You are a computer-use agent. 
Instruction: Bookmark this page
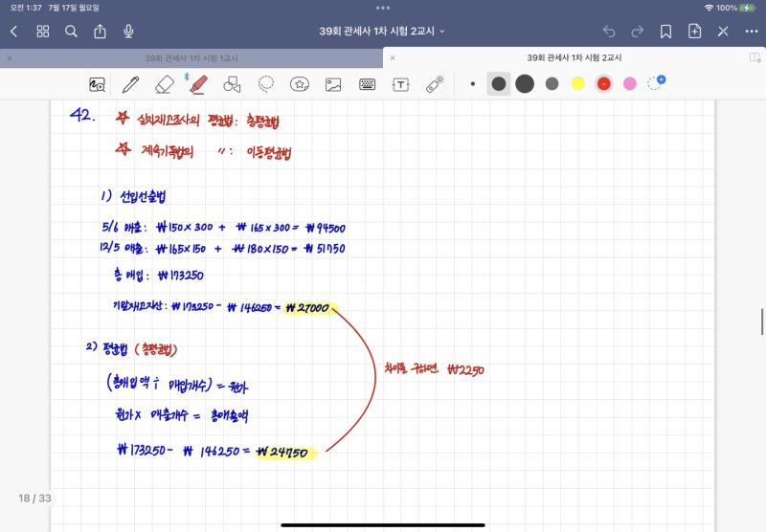[665, 32]
